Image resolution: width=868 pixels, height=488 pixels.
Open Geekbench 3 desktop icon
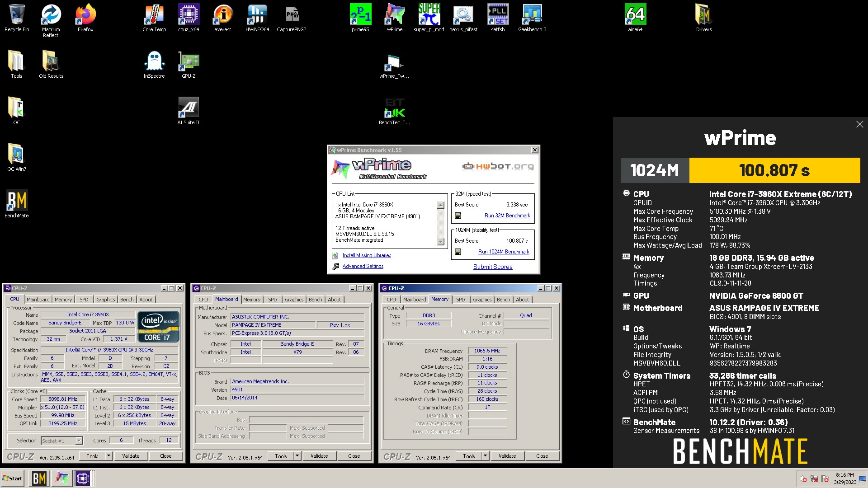pyautogui.click(x=532, y=18)
